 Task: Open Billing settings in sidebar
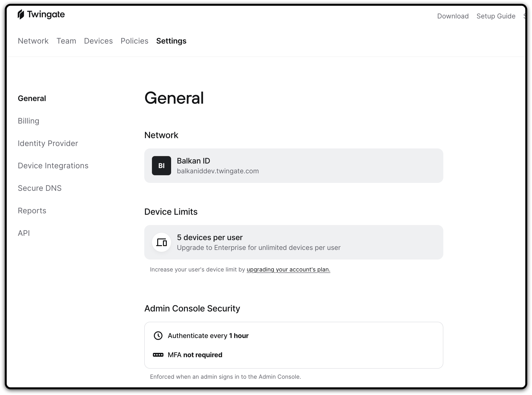(29, 121)
